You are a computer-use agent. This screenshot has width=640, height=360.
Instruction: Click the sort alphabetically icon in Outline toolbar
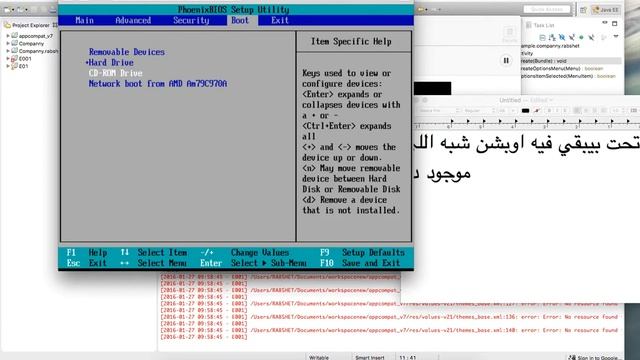(x=552, y=38)
